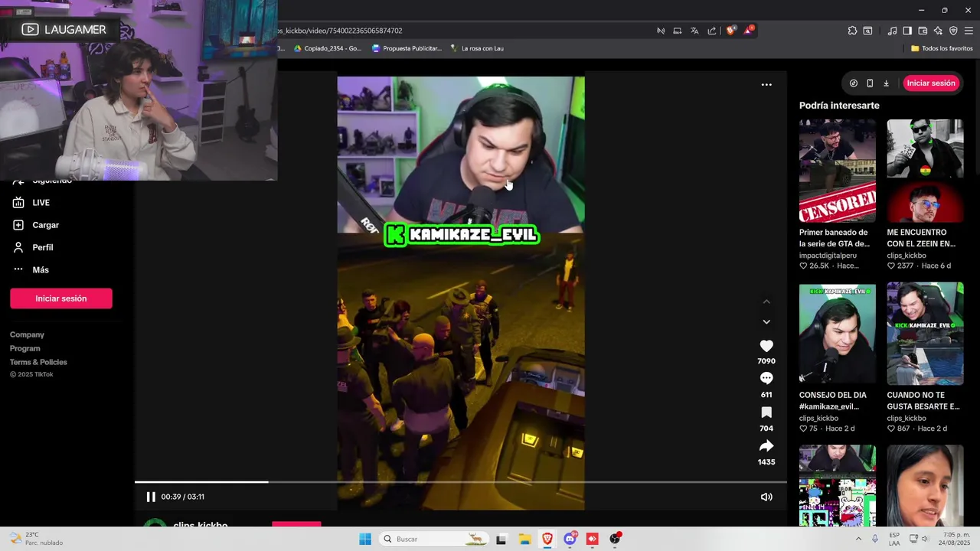Open the Brave Wallet icon
Viewport: 980px width, 551px height.
pos(923,31)
